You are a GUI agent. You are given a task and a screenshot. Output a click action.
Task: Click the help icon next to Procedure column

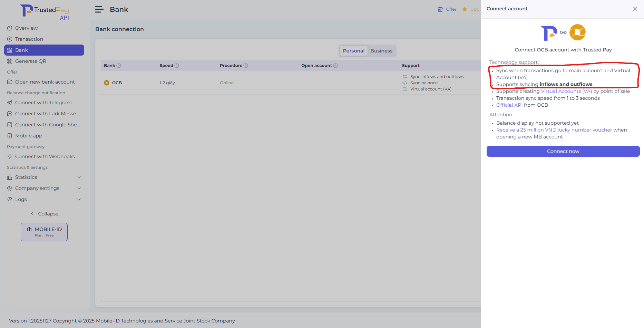click(246, 66)
